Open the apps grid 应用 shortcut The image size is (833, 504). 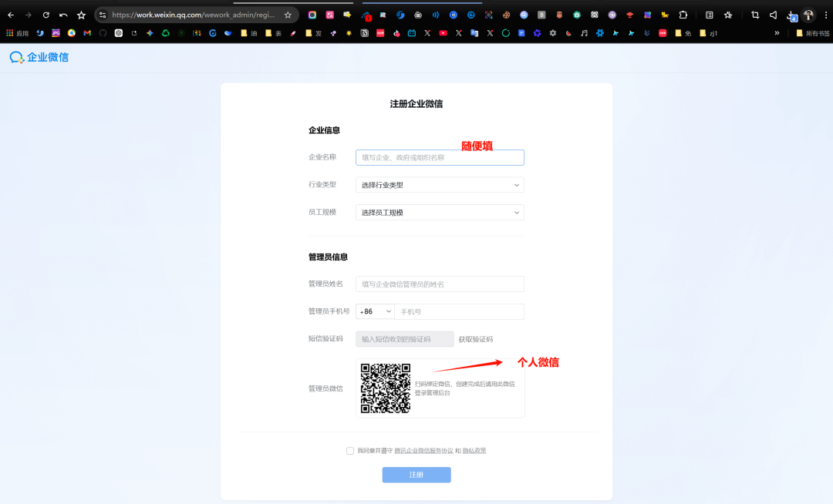pyautogui.click(x=18, y=33)
